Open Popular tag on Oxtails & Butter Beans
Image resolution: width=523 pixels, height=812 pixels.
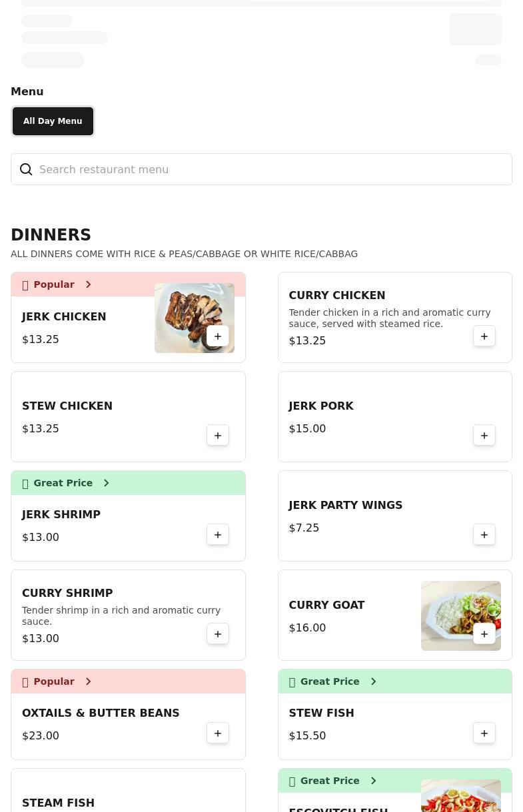tap(54, 681)
